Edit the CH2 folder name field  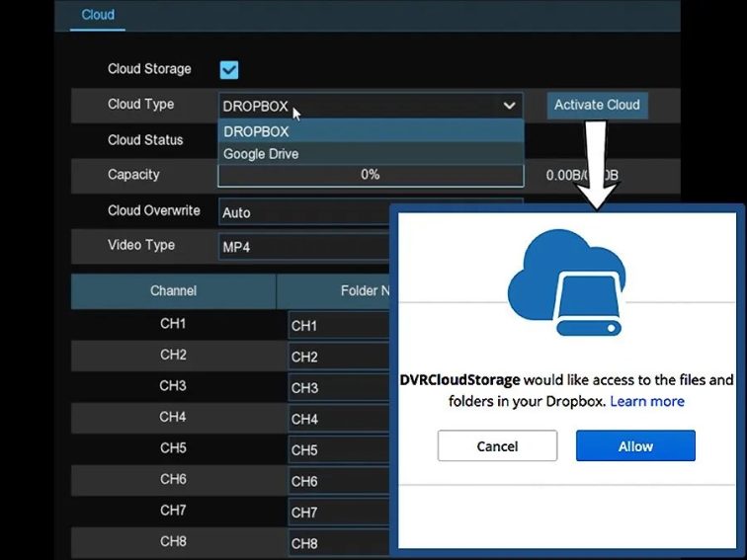tap(339, 357)
